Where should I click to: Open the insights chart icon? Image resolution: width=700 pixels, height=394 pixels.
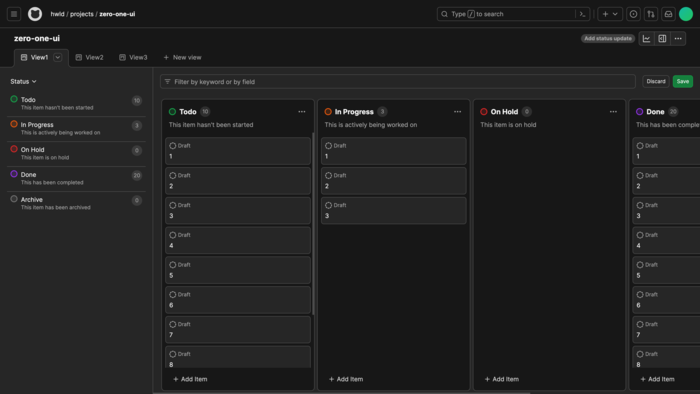coord(646,38)
